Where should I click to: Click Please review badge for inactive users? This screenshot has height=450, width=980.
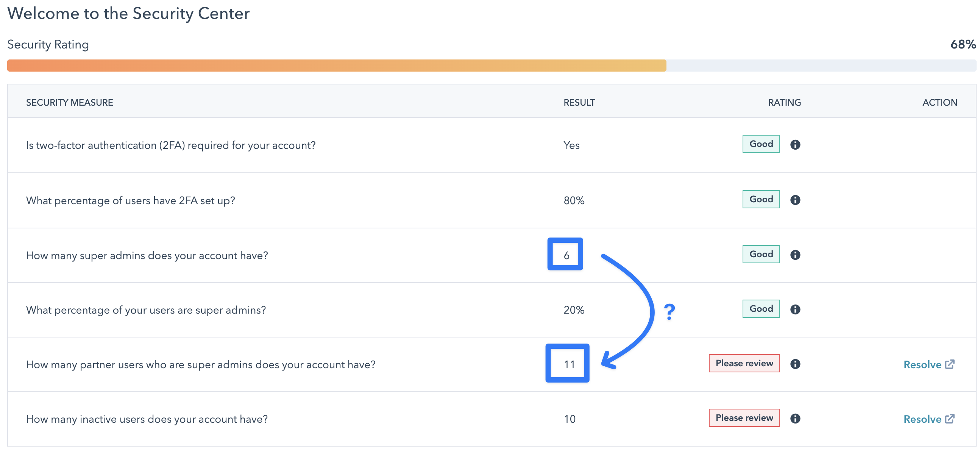744,418
